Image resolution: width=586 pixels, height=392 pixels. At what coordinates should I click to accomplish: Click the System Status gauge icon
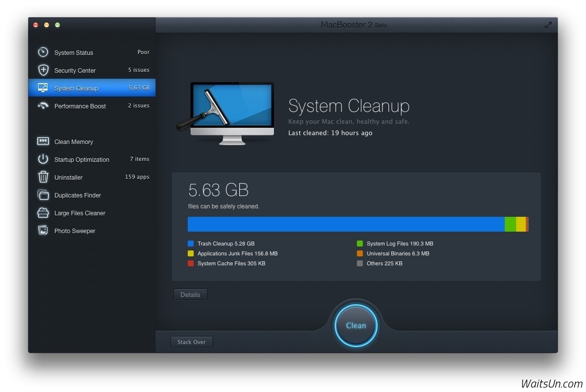43,52
